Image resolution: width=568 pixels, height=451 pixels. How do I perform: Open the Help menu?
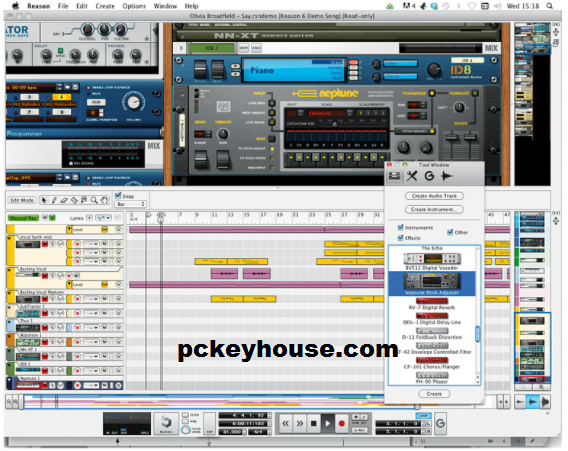click(x=191, y=6)
